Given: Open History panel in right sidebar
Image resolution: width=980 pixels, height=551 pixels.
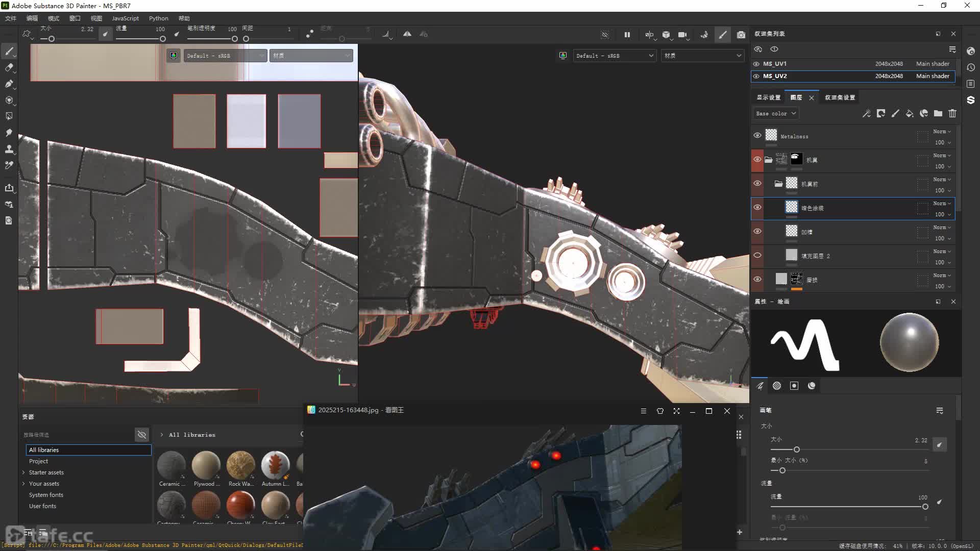Looking at the screenshot, I should pyautogui.click(x=971, y=67).
